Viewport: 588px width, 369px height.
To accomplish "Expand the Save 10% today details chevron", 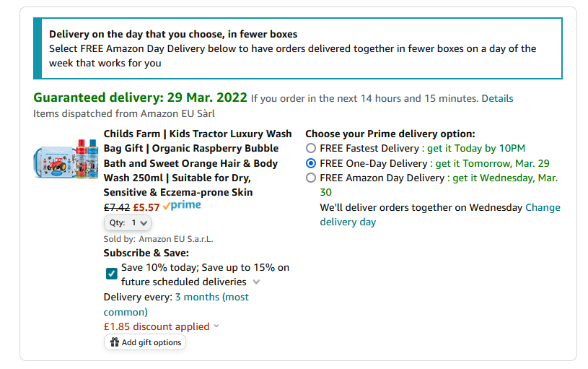I will [x=257, y=282].
